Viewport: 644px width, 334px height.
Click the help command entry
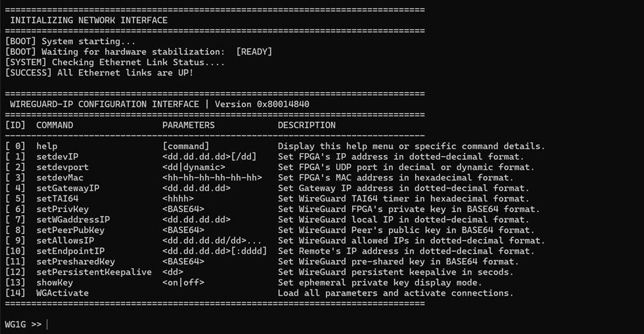[x=47, y=146]
